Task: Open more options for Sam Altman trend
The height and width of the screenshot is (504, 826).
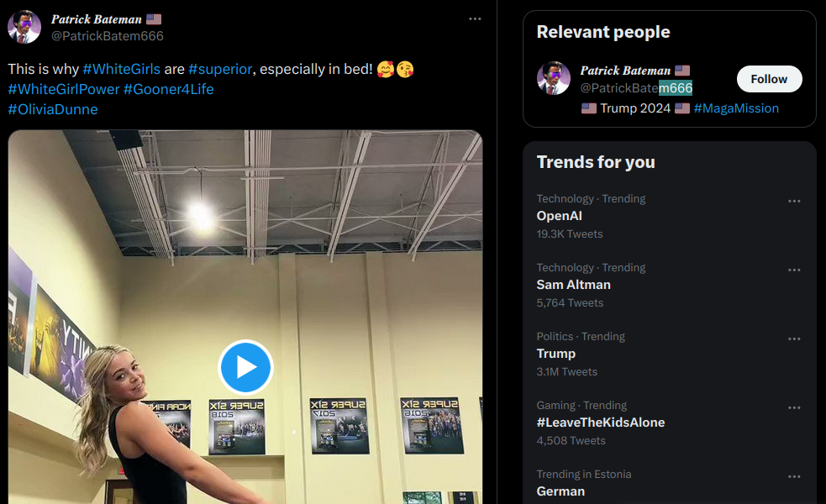Action: pos(794,270)
